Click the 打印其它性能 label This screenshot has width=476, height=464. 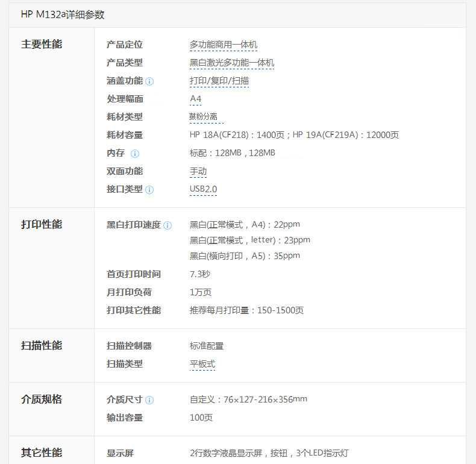(134, 310)
